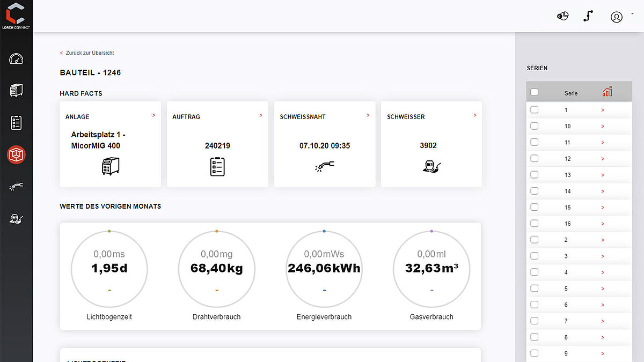Viewport: 644px width, 362px height.
Task: Click the pie chart statistics icon top right
Action: click(562, 16)
